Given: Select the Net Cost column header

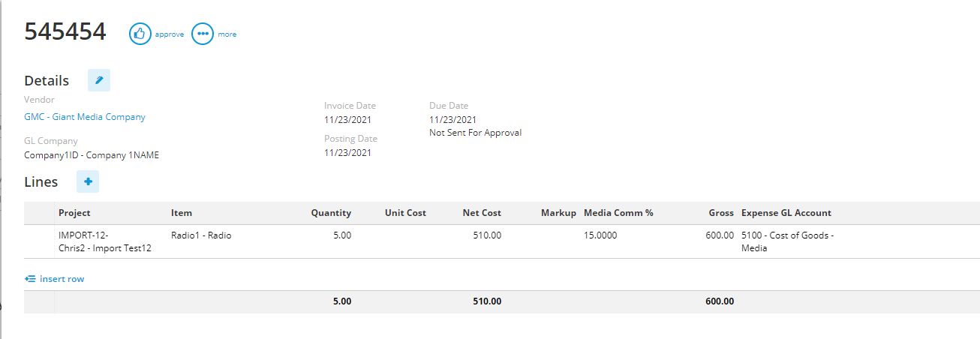Looking at the screenshot, I should tap(482, 213).
